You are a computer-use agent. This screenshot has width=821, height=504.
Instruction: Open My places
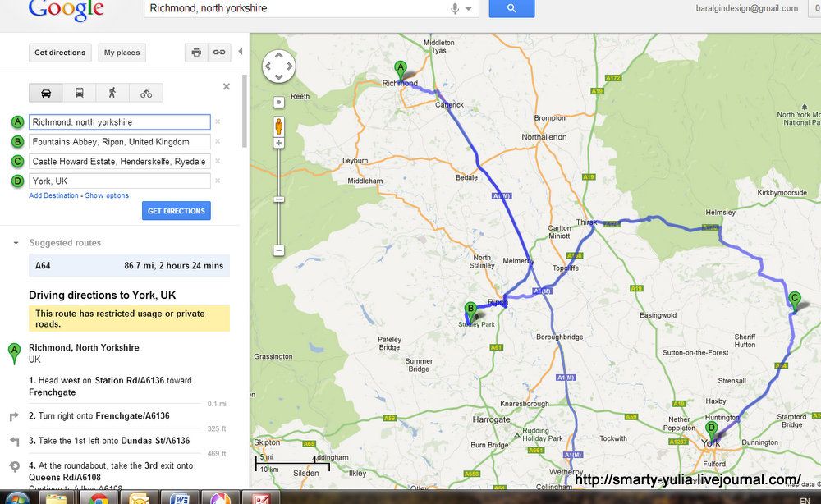pyautogui.click(x=122, y=53)
